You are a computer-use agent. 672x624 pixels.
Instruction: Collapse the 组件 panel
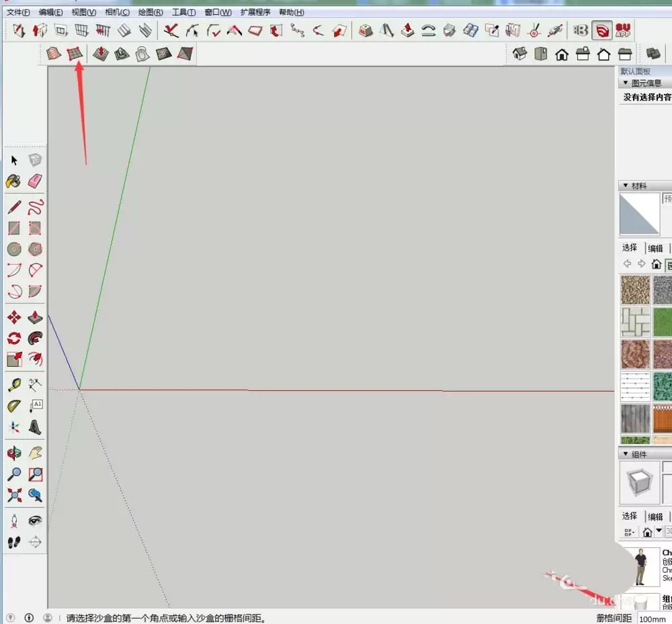point(625,453)
